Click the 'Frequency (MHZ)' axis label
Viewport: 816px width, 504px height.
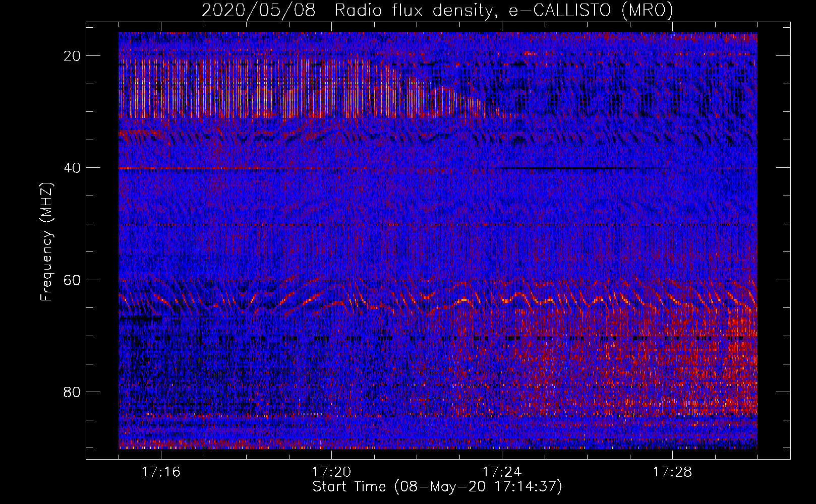click(x=46, y=242)
